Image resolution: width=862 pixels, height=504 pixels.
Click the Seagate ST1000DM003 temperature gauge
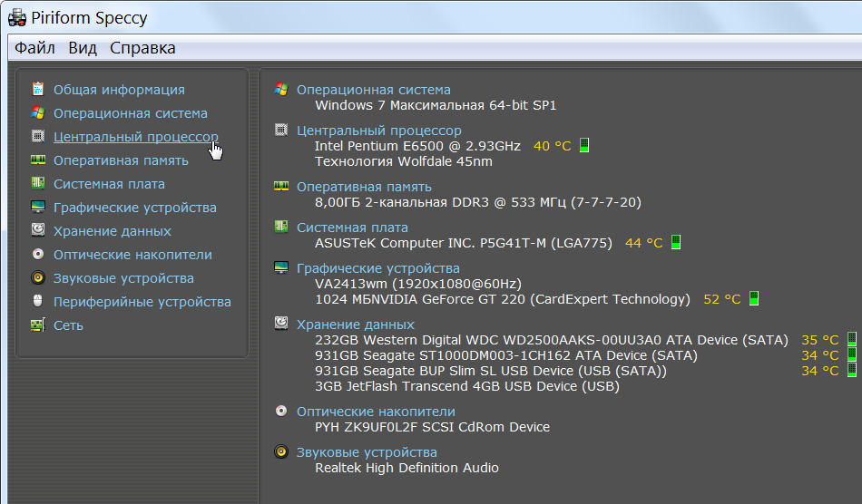coord(851,354)
